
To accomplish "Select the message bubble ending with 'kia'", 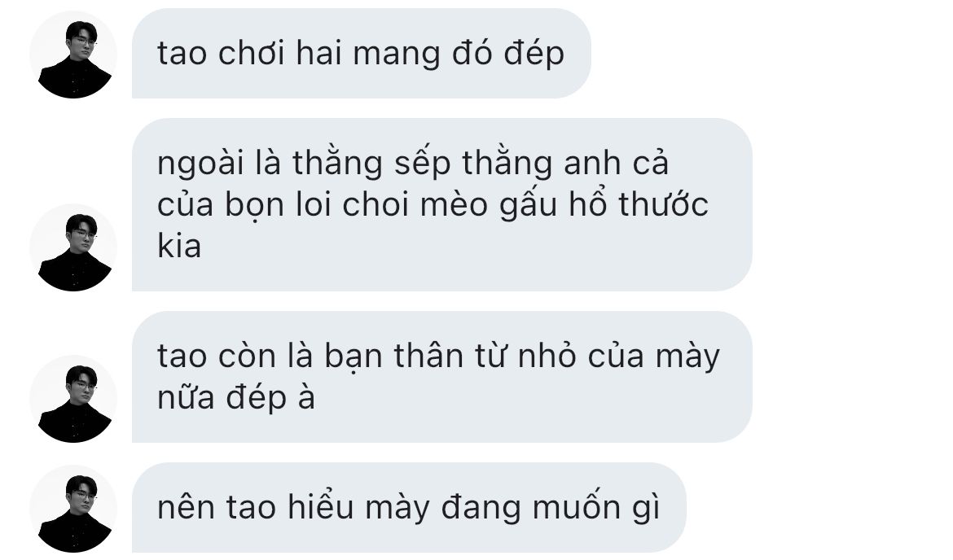I will [441, 204].
